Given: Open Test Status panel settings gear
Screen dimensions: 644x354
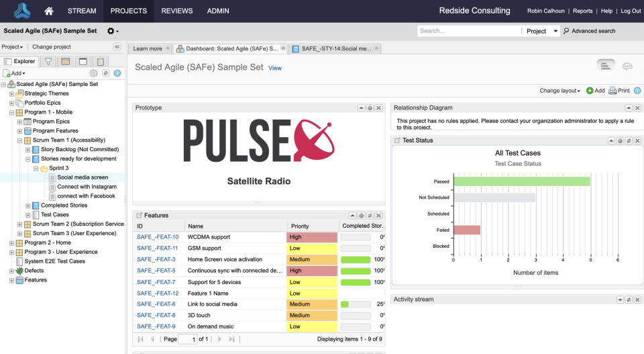Looking at the screenshot, I should pyautogui.click(x=620, y=140).
